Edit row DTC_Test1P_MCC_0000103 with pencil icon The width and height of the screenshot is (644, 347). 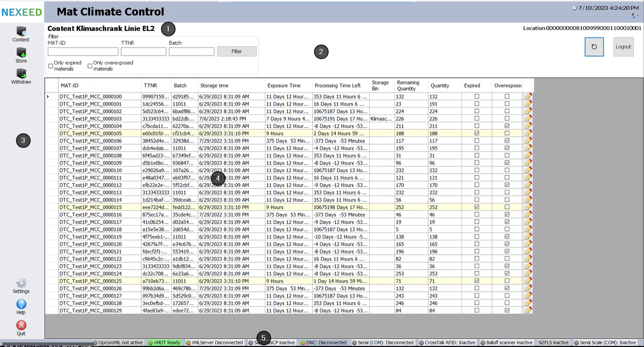tap(528, 119)
